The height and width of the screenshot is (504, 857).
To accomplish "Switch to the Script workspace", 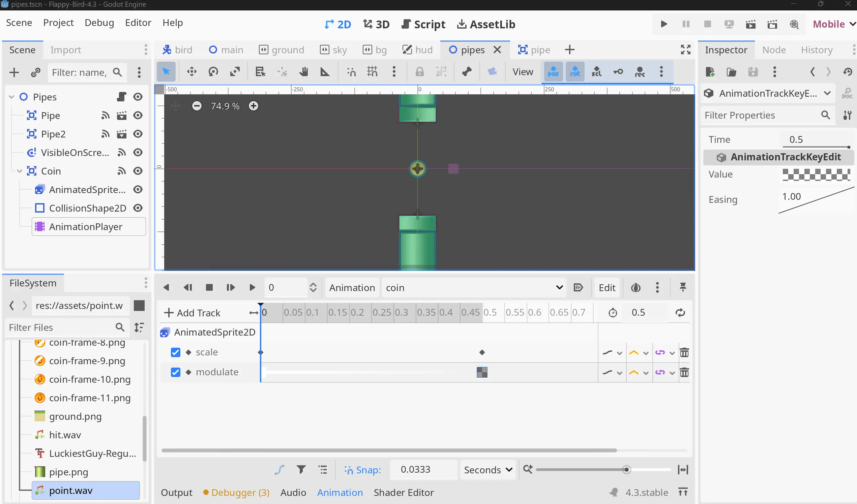I will click(x=423, y=24).
